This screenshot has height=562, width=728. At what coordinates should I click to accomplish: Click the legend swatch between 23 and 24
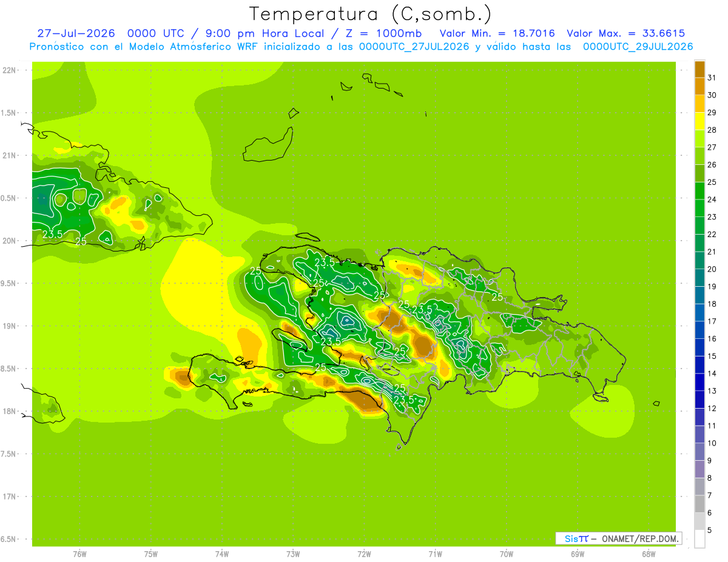pos(699,209)
